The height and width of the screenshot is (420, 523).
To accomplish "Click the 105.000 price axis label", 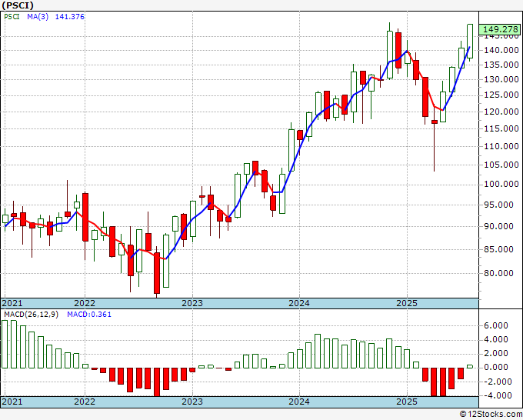I will click(x=501, y=165).
